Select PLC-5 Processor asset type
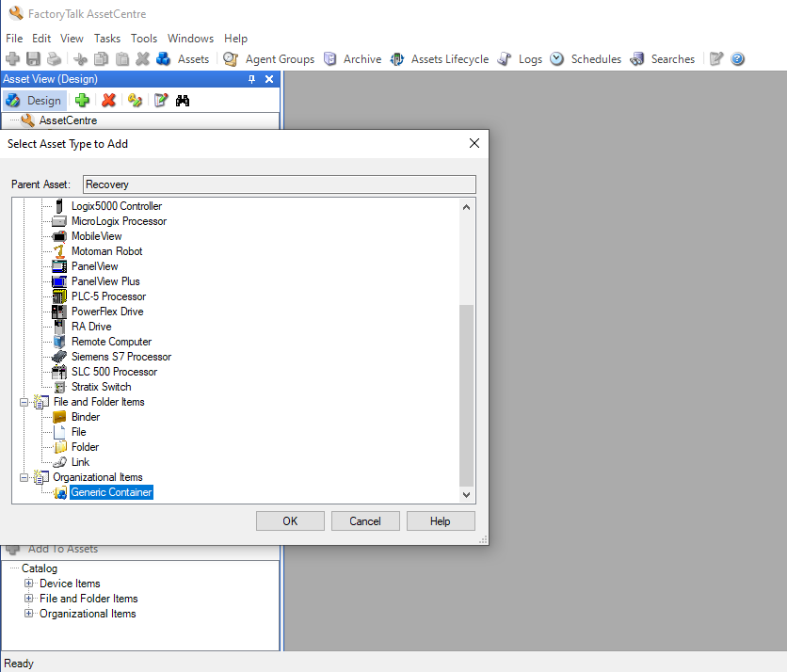The height and width of the screenshot is (672, 787). pyautogui.click(x=108, y=296)
